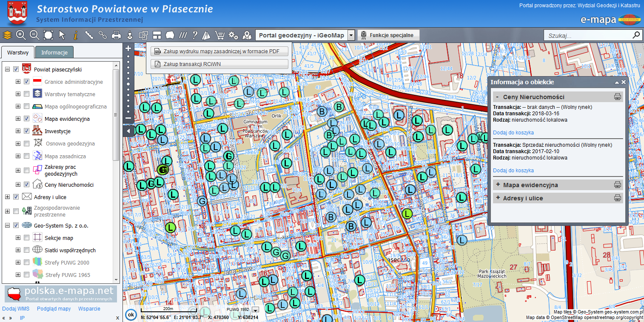Enable Mapa ogólnogeograficzna layer checkbox

pos(26,106)
